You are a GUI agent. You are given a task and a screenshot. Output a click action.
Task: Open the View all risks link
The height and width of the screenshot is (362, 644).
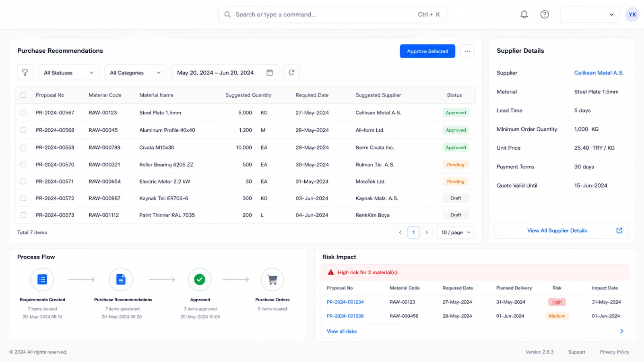click(342, 331)
